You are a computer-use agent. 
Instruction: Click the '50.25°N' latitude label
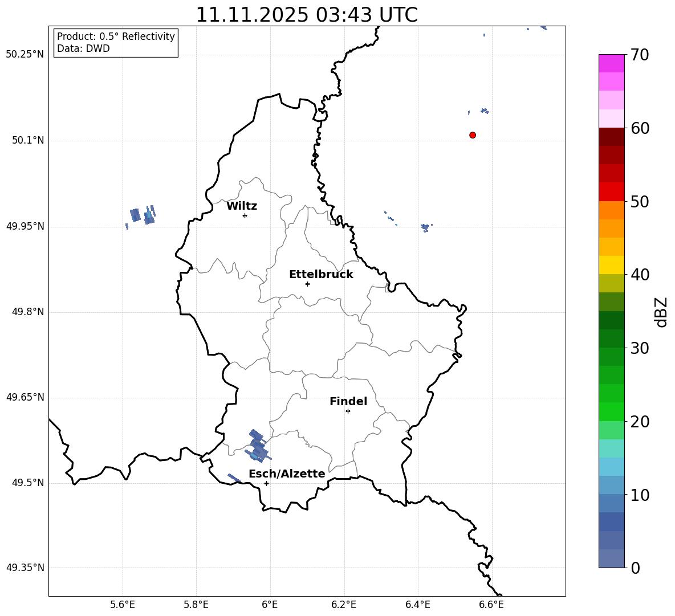[x=25, y=55]
